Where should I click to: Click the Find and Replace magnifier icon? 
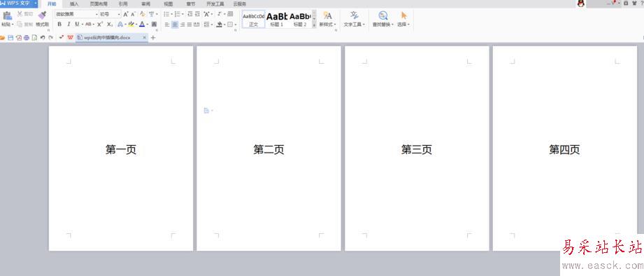(x=383, y=15)
